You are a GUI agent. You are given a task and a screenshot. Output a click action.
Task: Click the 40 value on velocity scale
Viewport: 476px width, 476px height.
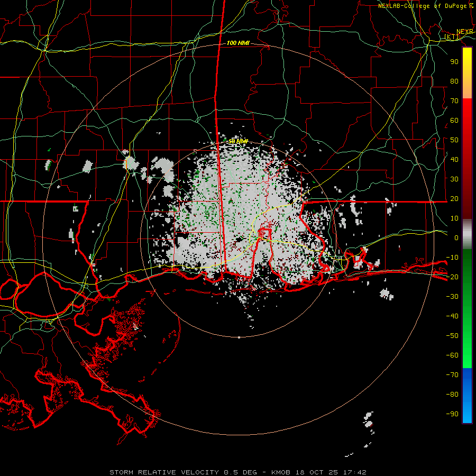454,160
